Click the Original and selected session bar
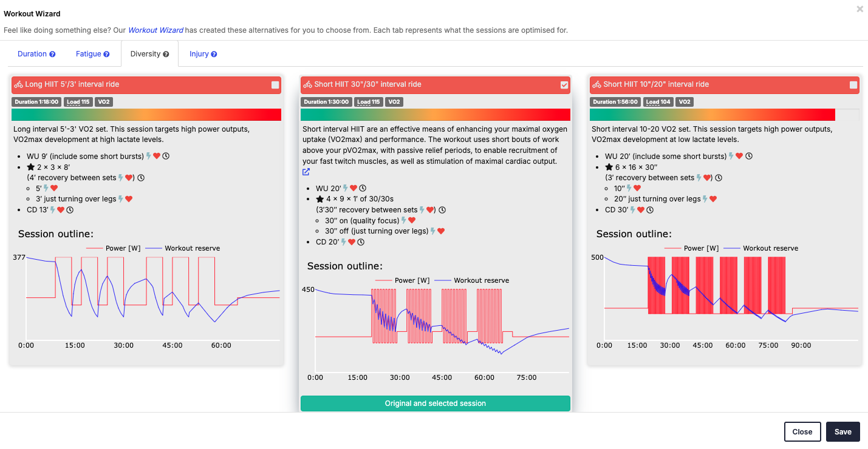The width and height of the screenshot is (868, 449). [436, 403]
